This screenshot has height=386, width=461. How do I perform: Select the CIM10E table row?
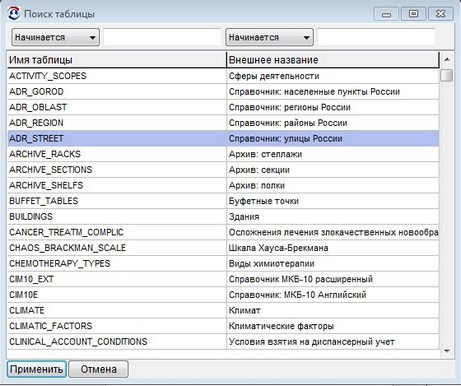point(223,295)
